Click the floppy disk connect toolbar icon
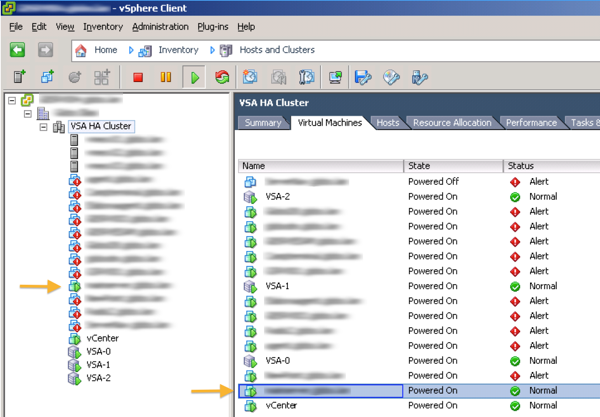Viewport: 600px width, 417px height. (363, 77)
